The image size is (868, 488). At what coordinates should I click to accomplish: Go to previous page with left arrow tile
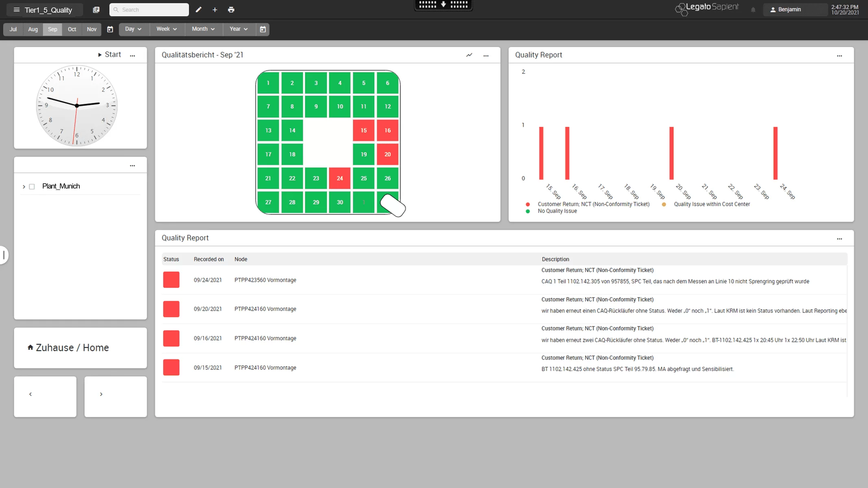point(45,396)
